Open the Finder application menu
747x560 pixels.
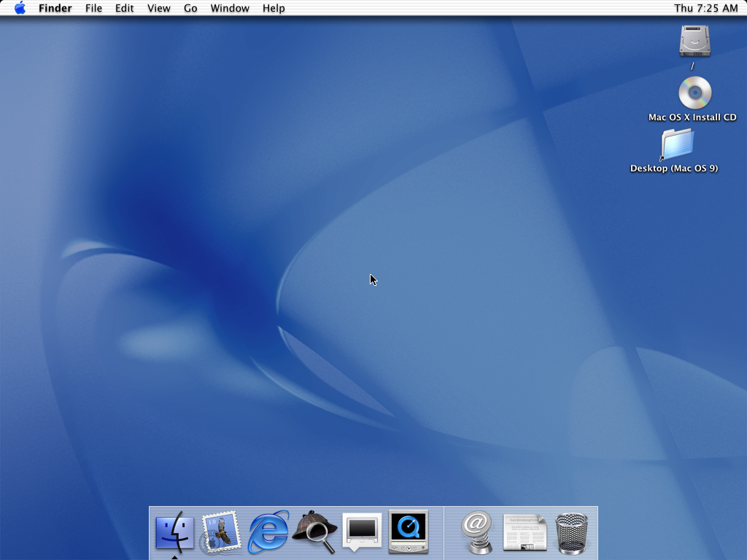click(55, 8)
